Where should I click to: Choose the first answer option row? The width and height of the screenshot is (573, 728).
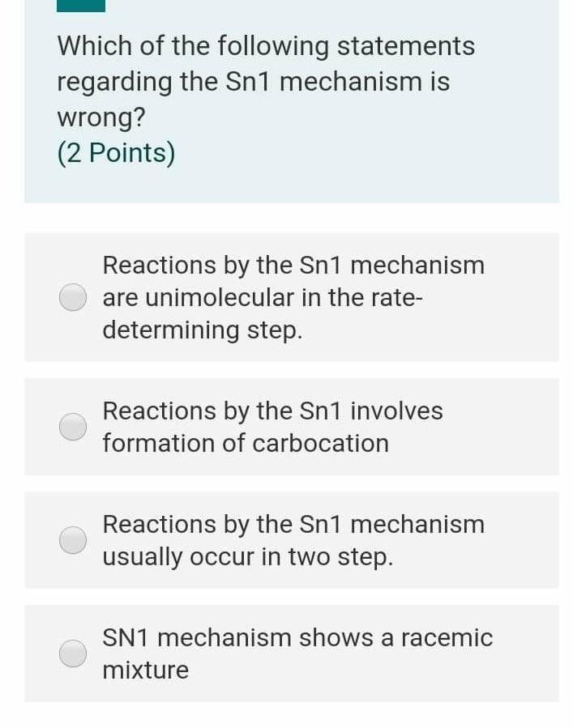pos(286,296)
